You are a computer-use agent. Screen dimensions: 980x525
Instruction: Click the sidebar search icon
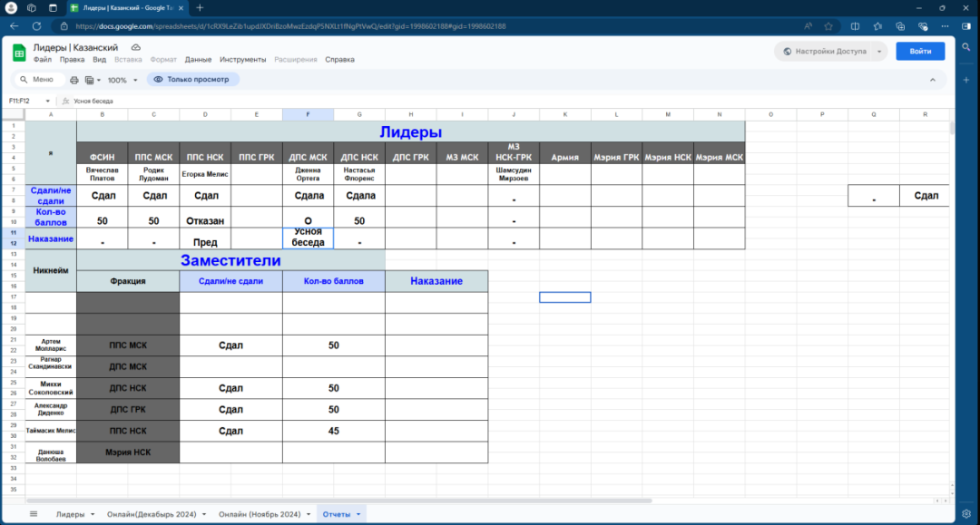click(x=966, y=47)
